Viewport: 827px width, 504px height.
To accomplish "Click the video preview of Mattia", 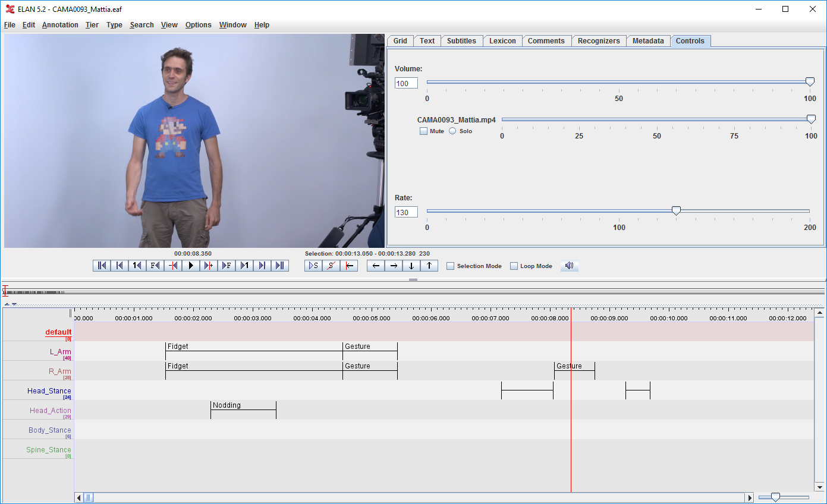I will tap(194, 141).
